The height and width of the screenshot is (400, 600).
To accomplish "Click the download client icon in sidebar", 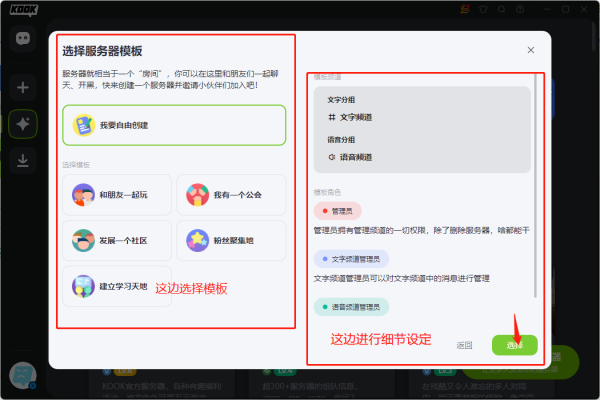I will (23, 160).
